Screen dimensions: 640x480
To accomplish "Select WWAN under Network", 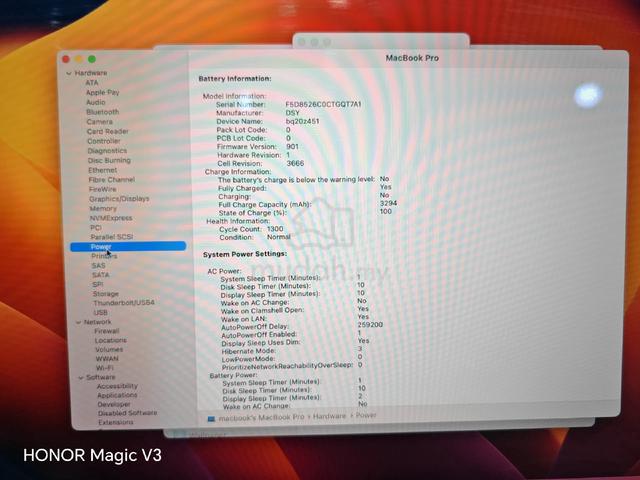I will pos(107,359).
